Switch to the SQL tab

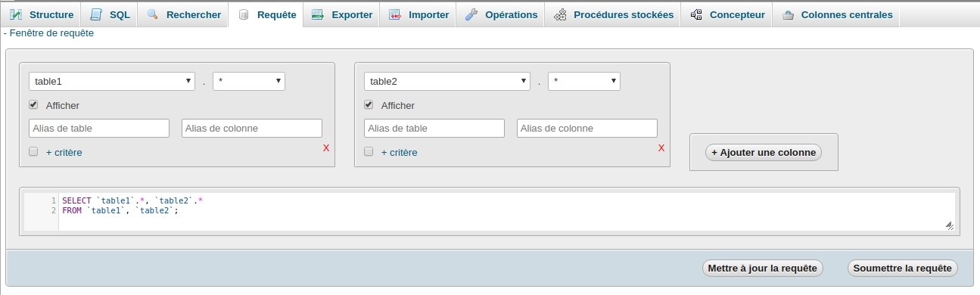click(x=109, y=15)
